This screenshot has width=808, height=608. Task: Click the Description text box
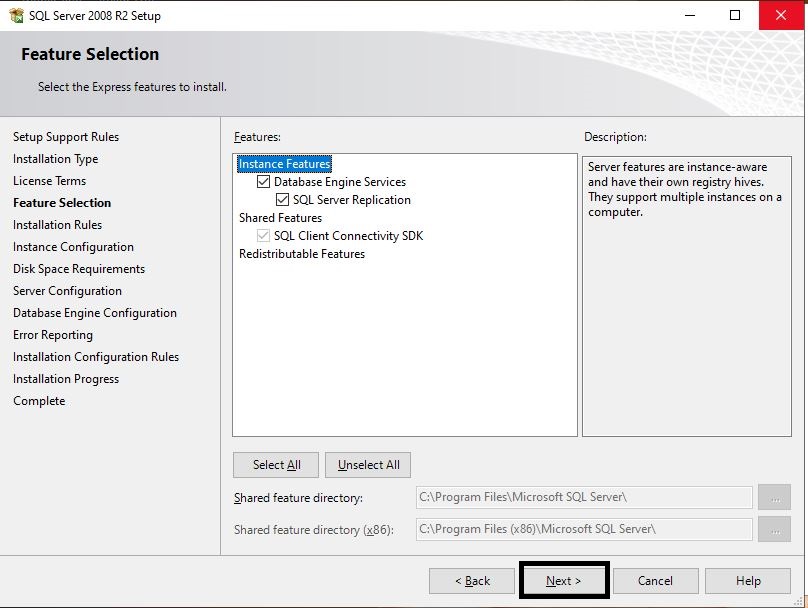coord(687,296)
